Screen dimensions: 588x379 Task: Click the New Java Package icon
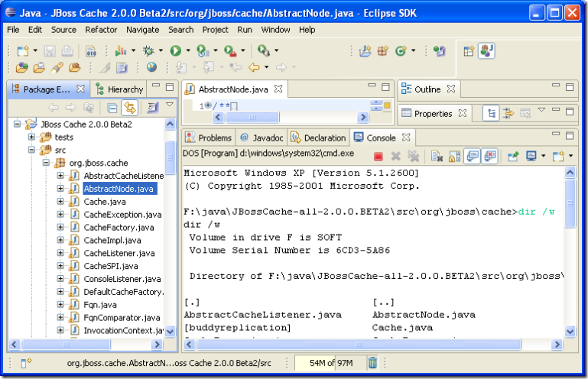383,50
